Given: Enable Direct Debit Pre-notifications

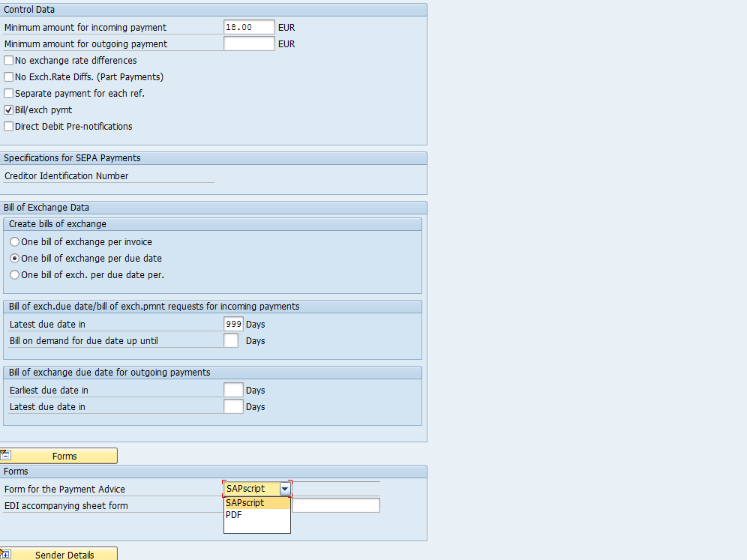Looking at the screenshot, I should coord(8,126).
